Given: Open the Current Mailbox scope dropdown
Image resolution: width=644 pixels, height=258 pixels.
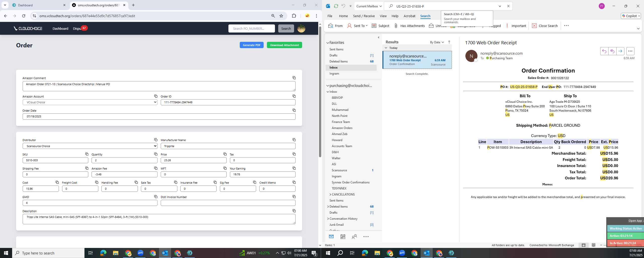Looking at the screenshot, I should click(369, 6).
